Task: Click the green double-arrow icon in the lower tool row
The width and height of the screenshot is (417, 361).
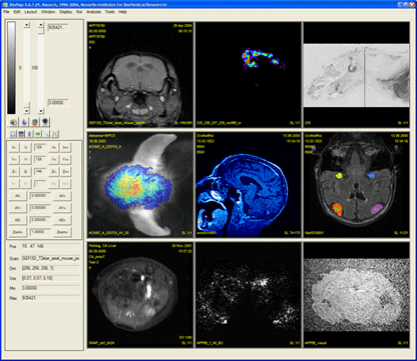Action: pos(38,134)
